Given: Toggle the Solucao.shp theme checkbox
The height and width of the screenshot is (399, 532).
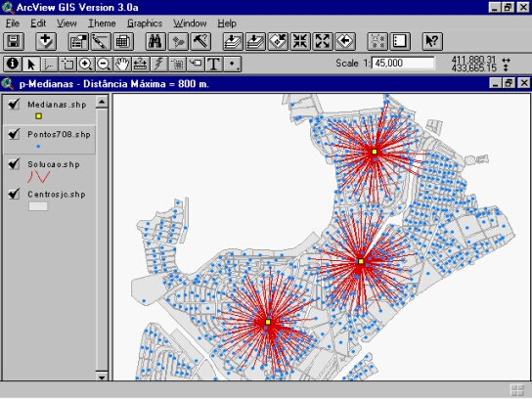Looking at the screenshot, I should (x=14, y=164).
